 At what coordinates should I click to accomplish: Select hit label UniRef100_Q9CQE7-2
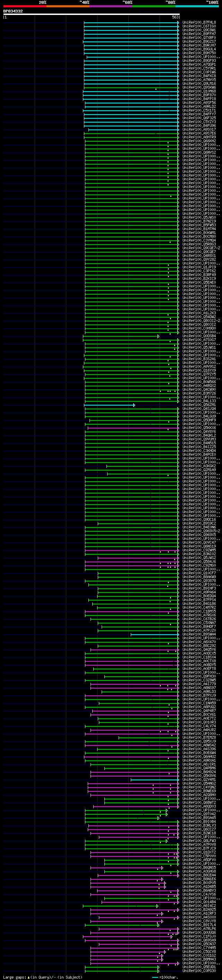pos(201,248)
